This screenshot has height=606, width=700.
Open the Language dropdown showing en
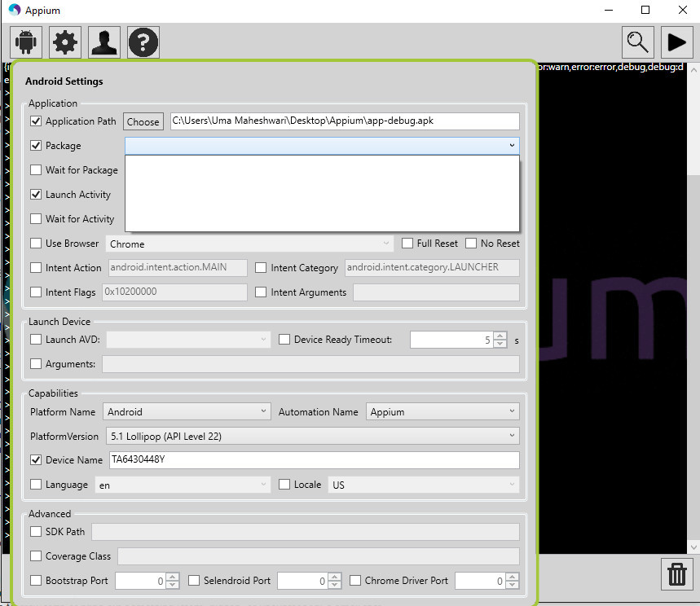183,485
